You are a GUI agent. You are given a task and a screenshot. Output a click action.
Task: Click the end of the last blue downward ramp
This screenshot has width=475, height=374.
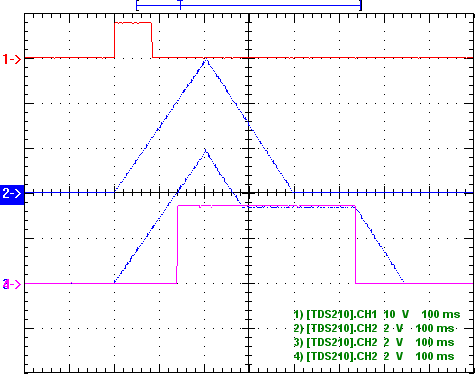tap(403, 282)
